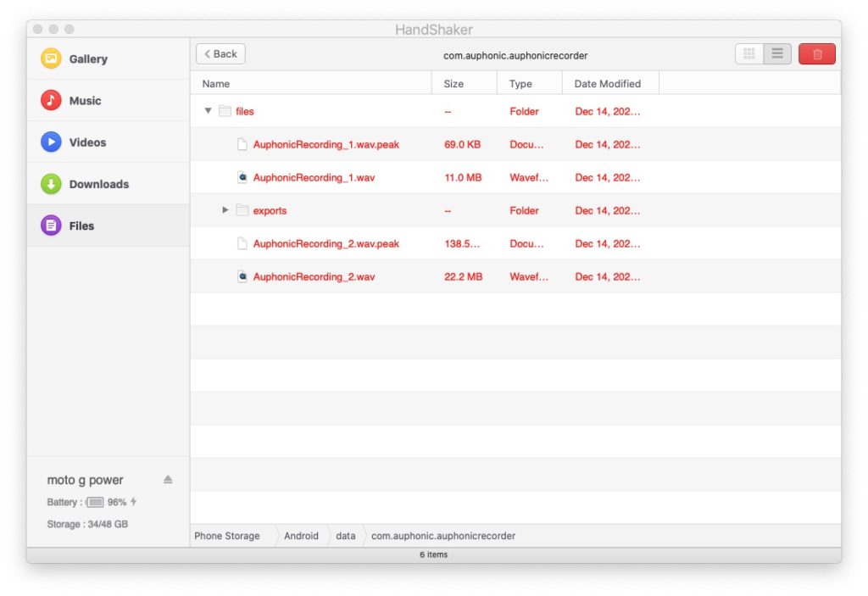This screenshot has width=868, height=596.
Task: Click the 6 items status text
Action: (x=433, y=554)
